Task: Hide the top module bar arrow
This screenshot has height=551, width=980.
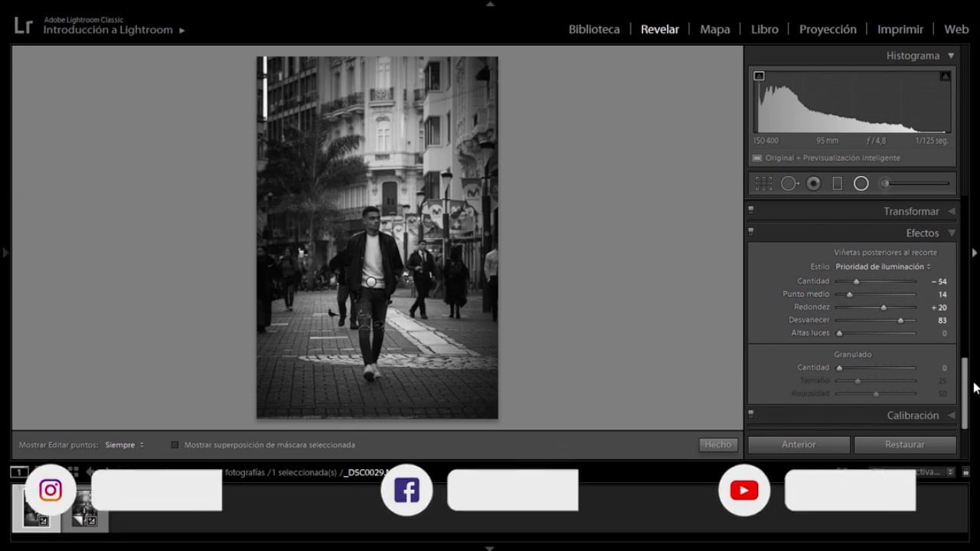Action: click(490, 4)
